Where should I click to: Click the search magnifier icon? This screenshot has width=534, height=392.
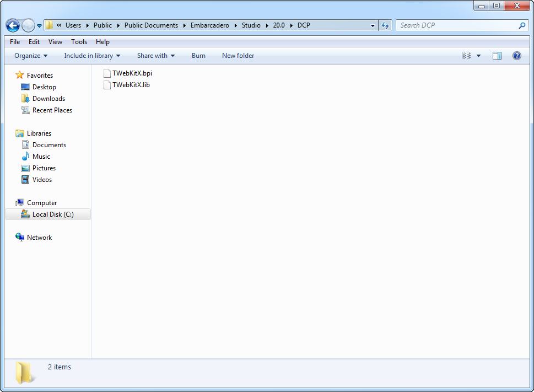point(522,25)
